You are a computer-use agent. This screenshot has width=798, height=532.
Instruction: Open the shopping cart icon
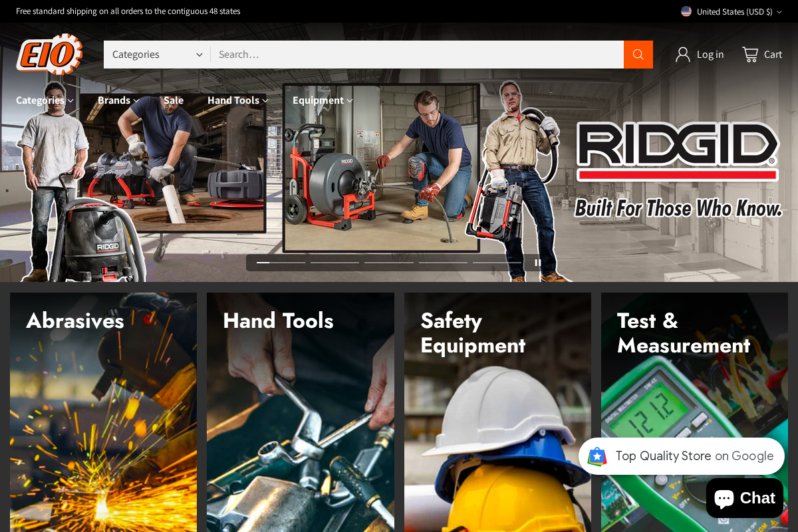751,54
